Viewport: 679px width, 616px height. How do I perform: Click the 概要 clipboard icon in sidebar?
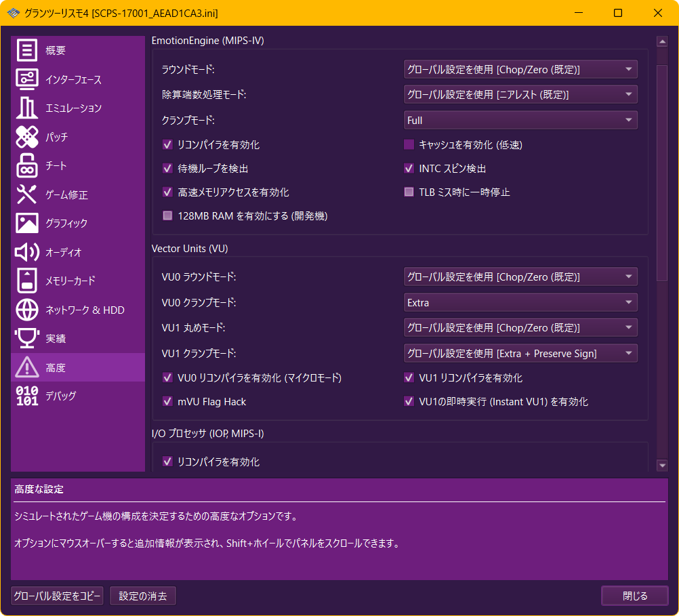tap(27, 51)
